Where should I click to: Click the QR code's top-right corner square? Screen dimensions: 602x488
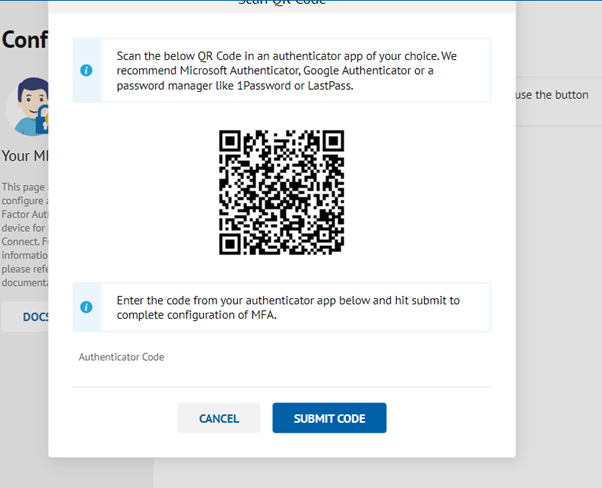click(331, 142)
